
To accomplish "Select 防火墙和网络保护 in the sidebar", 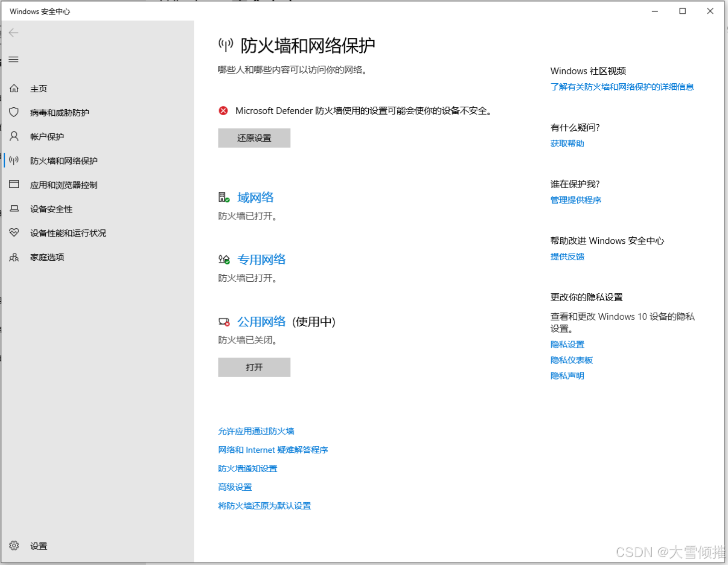I will pos(64,161).
